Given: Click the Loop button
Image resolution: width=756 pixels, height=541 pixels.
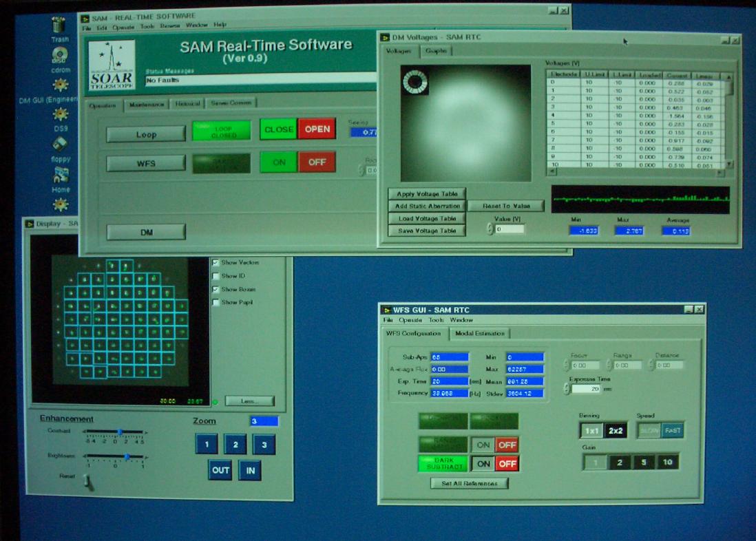Looking at the screenshot, I should 146,134.
